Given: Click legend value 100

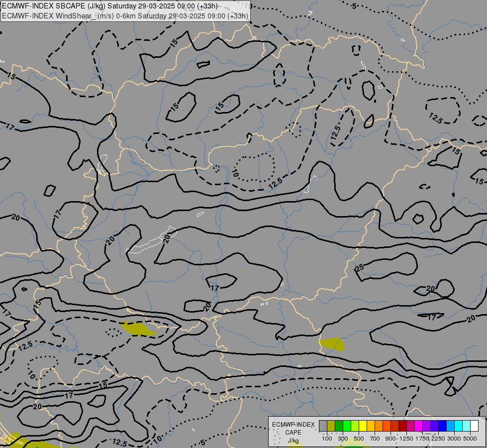Looking at the screenshot, I should click(x=327, y=439).
